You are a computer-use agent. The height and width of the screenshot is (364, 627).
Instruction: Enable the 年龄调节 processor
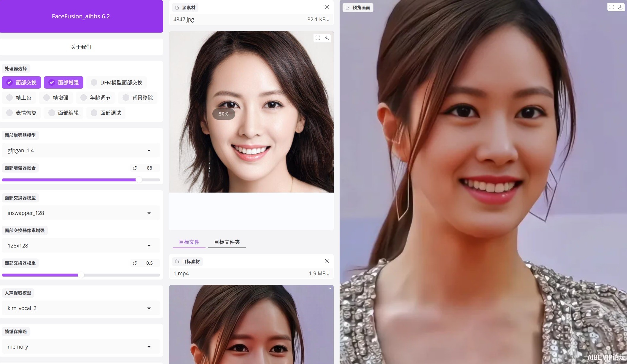pos(95,98)
